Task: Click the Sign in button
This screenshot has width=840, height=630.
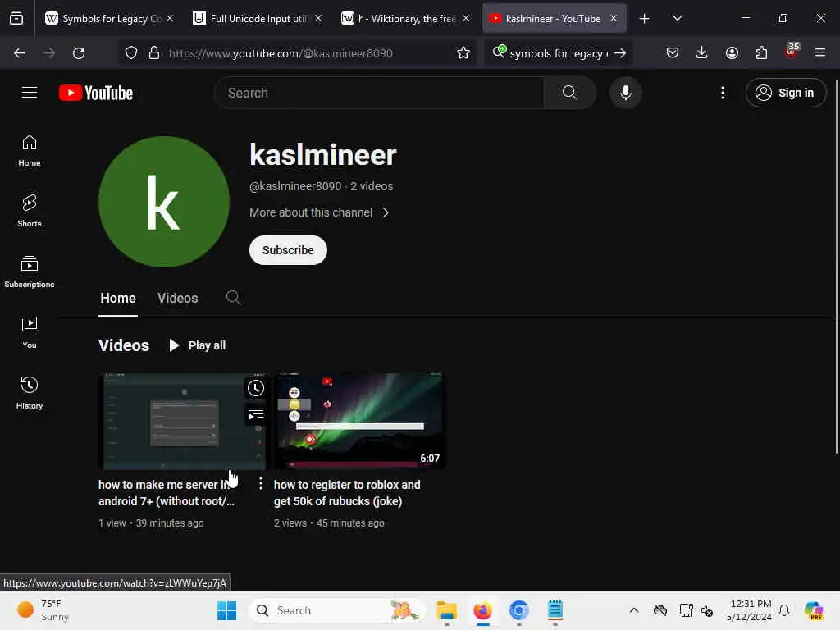Action: 786,93
